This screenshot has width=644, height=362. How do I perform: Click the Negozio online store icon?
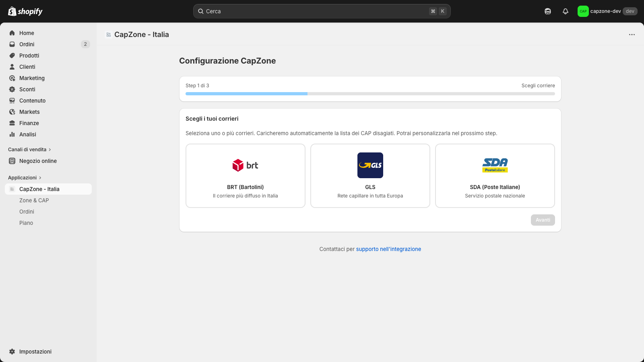tap(12, 161)
